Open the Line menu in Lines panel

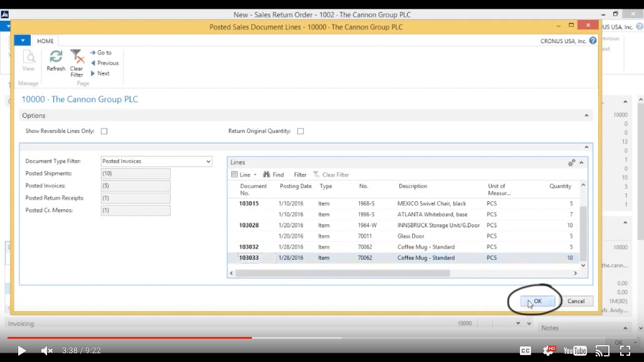(x=244, y=175)
